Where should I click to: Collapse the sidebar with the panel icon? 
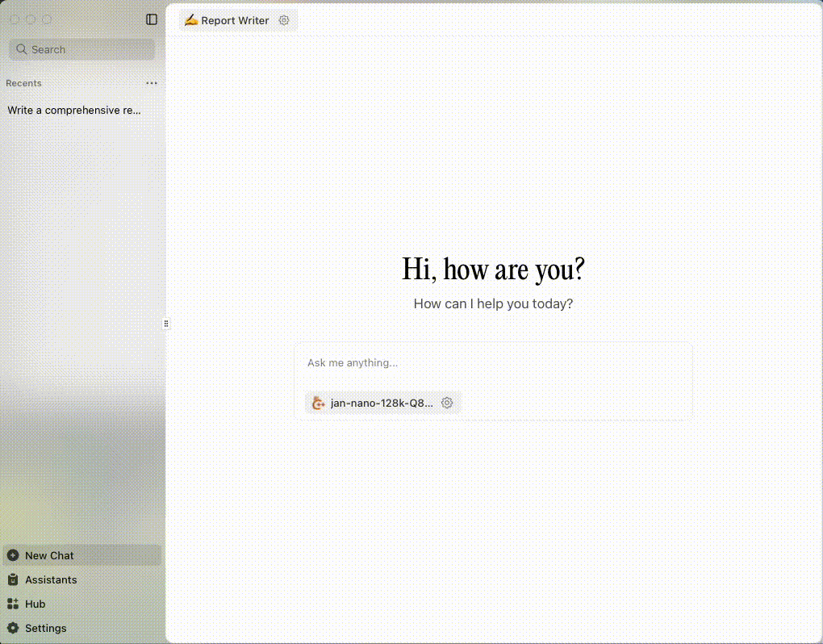click(x=152, y=19)
